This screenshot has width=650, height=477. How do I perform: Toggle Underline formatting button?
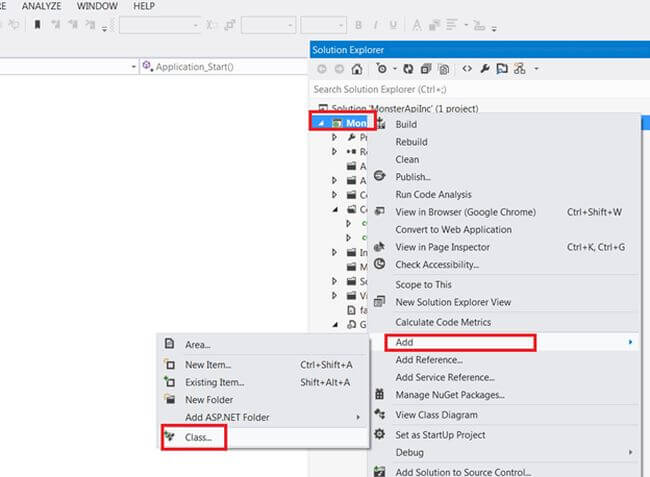(x=393, y=25)
